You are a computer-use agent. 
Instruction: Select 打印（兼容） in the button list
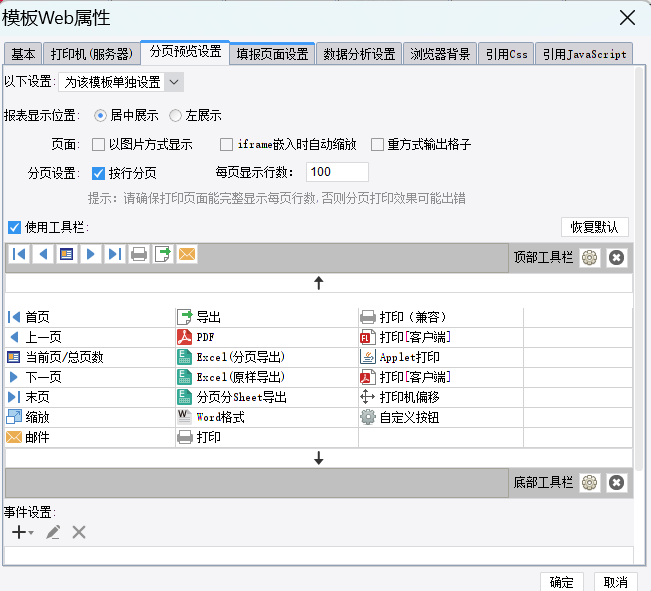(441, 317)
